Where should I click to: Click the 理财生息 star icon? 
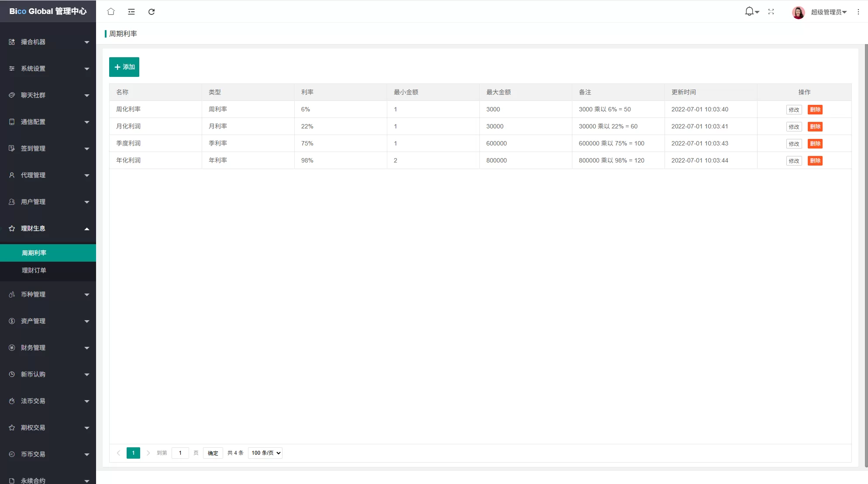12,228
